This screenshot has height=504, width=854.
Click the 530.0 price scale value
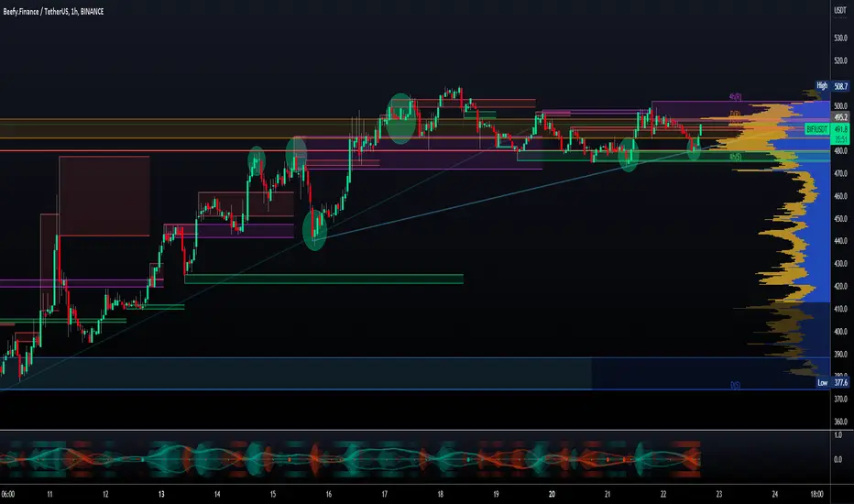840,38
